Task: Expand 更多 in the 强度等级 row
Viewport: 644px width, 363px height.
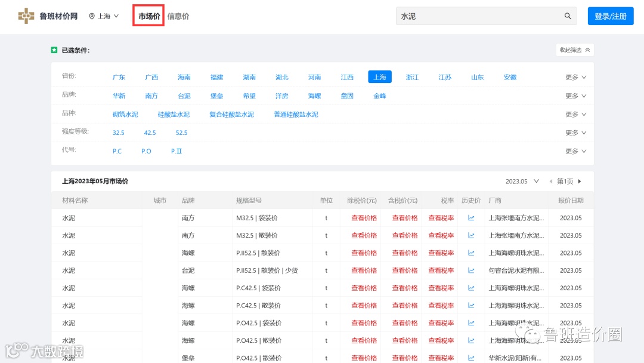Action: [576, 133]
